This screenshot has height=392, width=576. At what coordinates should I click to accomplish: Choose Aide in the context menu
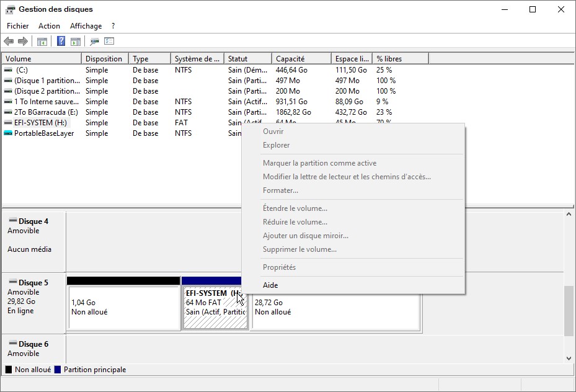tap(270, 285)
